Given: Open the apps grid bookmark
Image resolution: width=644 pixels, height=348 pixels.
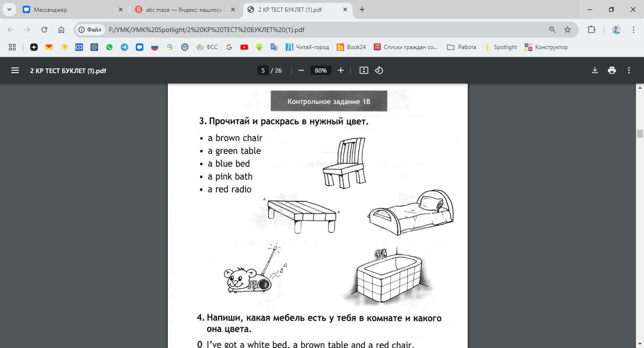Looking at the screenshot, I should tap(12, 47).
